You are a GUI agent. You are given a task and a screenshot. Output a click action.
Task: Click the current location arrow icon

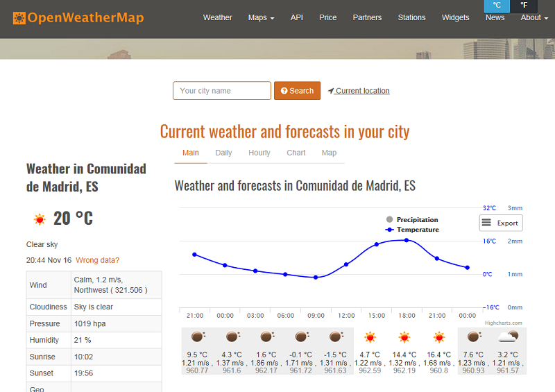tap(331, 91)
